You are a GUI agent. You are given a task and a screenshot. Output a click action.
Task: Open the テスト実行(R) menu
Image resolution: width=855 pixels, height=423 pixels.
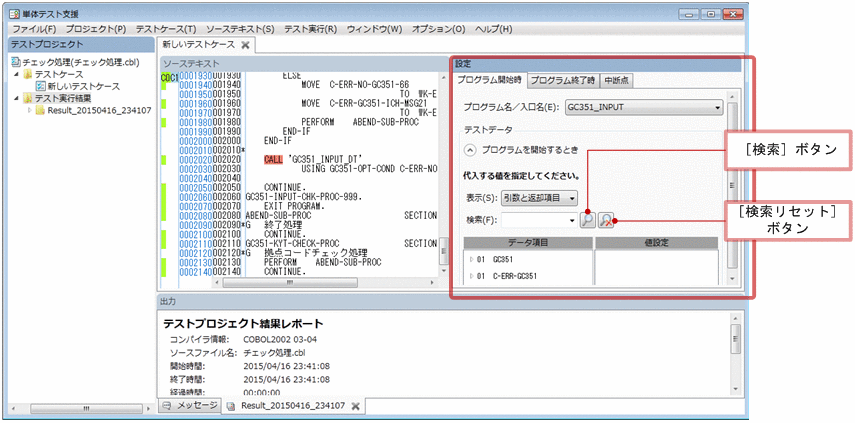point(310,29)
